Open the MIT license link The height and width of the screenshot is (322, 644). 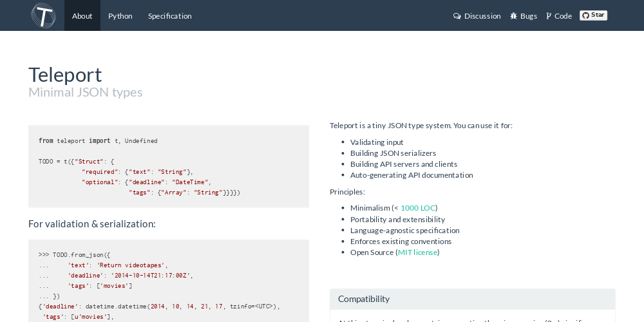click(418, 252)
